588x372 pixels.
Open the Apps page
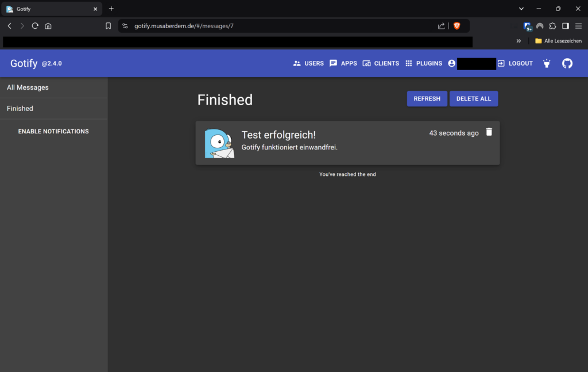[x=343, y=63]
